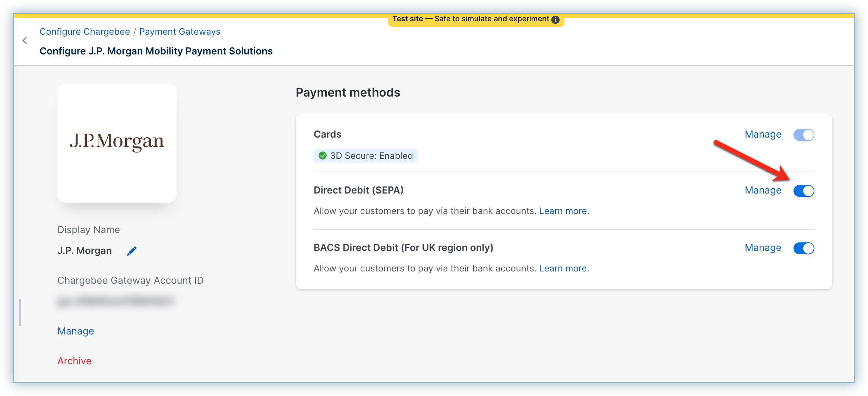
Task: Click the back arrow chevron icon
Action: pyautogui.click(x=25, y=41)
